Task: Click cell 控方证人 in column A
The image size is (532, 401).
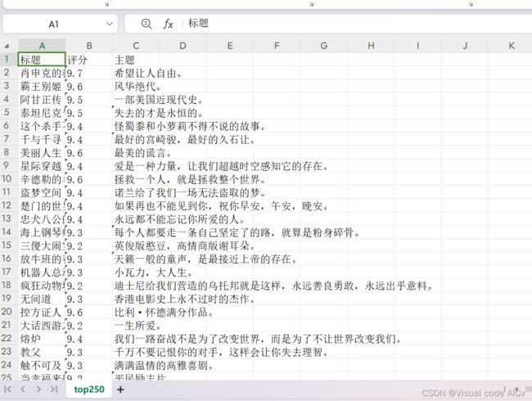Action: click(42, 312)
